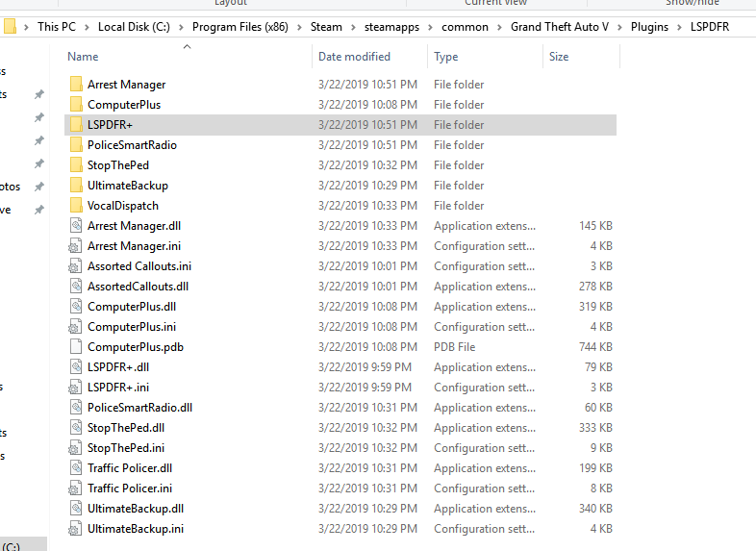Viewport: 756px width, 551px height.
Task: Click the LSPDFR+.dll file icon
Action: click(76, 367)
